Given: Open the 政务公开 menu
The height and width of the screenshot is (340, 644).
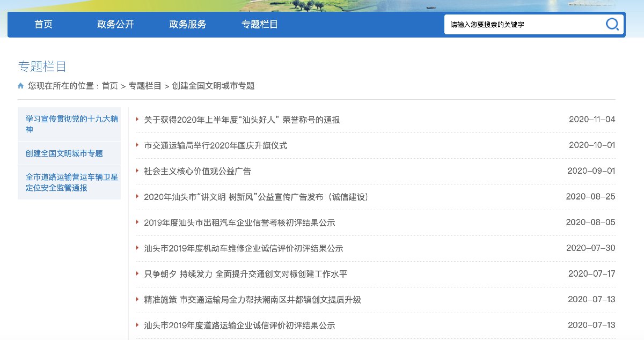Looking at the screenshot, I should point(115,25).
